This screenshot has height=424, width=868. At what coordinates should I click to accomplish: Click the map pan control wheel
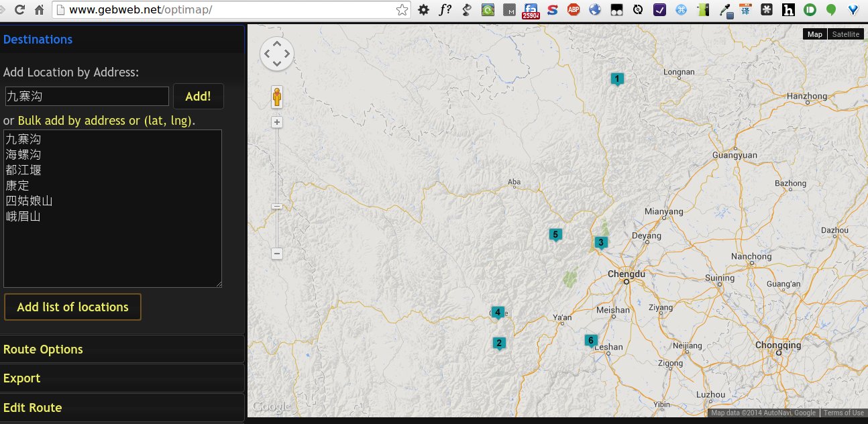[x=276, y=54]
